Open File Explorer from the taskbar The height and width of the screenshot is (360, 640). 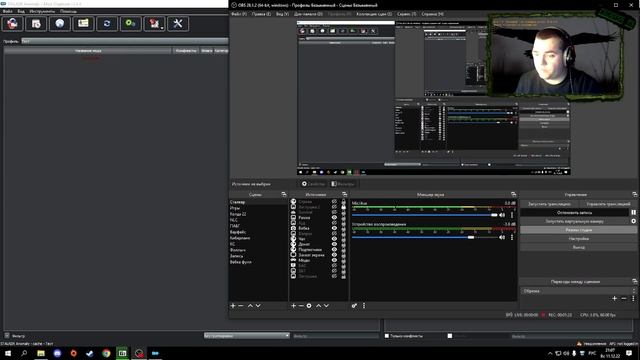coord(41,353)
